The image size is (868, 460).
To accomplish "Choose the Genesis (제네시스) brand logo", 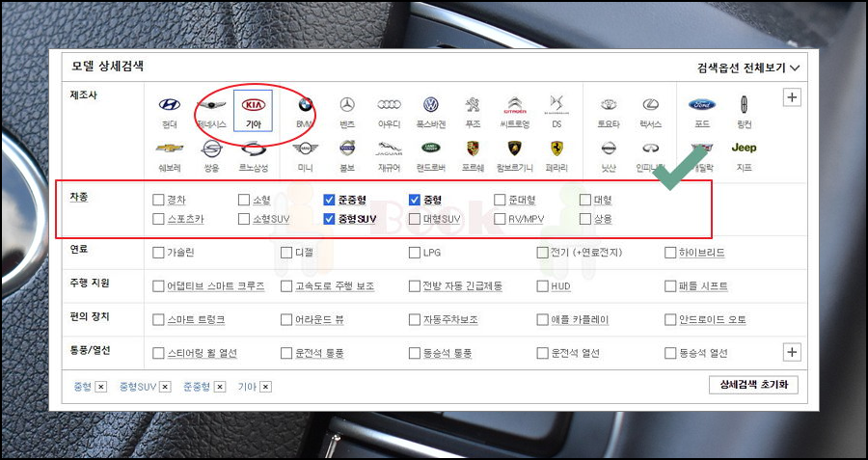I will [x=211, y=105].
